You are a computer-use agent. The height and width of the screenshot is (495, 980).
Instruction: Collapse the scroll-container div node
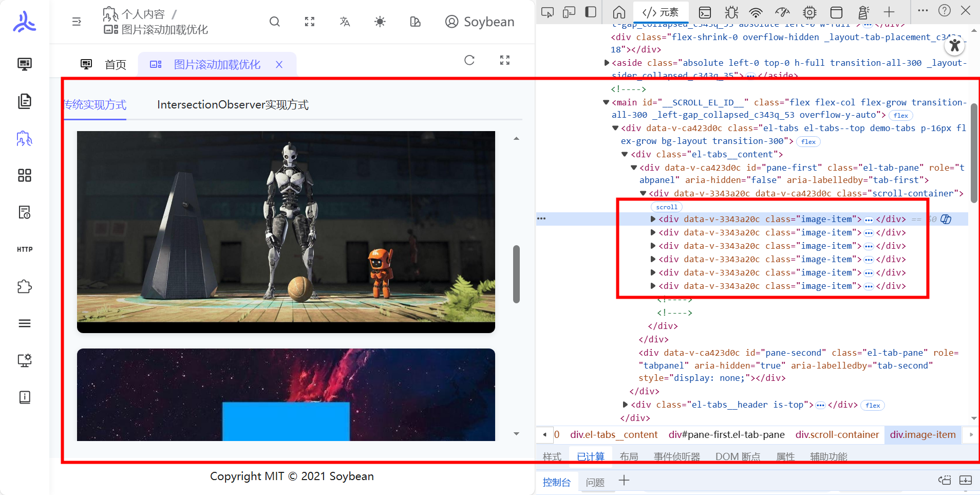643,193
